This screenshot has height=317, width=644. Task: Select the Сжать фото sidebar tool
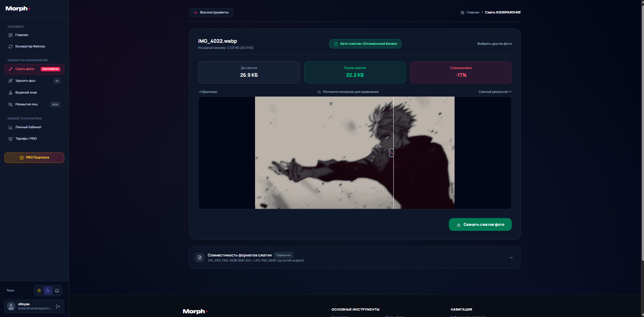[x=34, y=69]
